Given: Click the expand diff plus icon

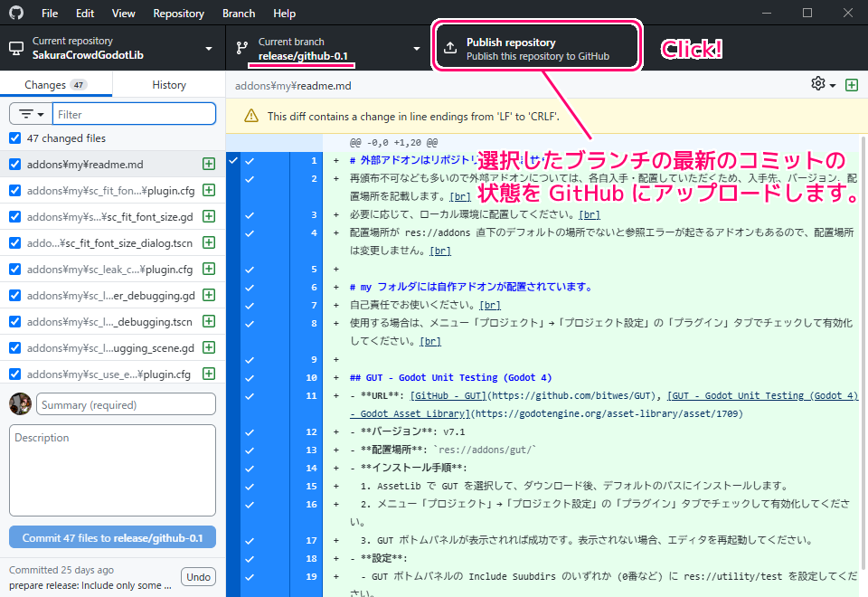Looking at the screenshot, I should click(x=851, y=85).
